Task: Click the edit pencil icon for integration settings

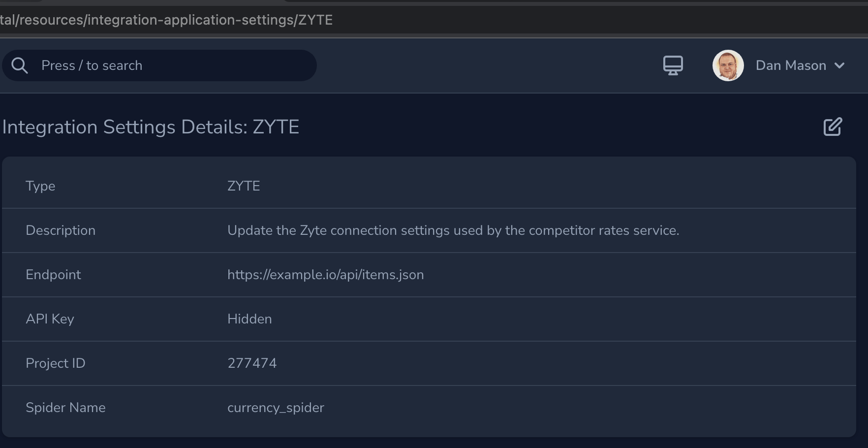Action: (x=832, y=127)
